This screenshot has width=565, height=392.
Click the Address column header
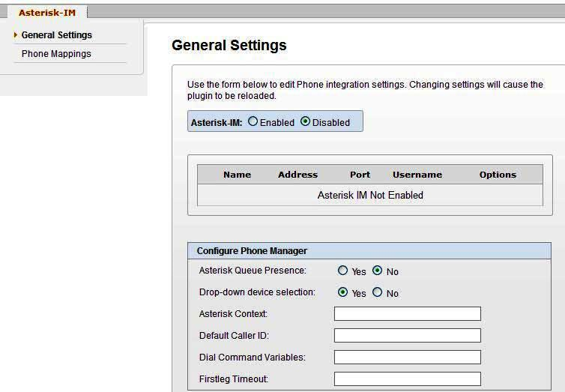(x=298, y=175)
